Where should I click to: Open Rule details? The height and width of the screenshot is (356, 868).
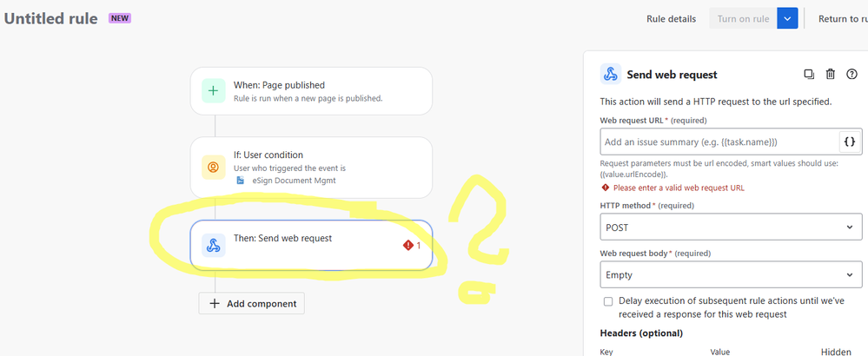(671, 19)
